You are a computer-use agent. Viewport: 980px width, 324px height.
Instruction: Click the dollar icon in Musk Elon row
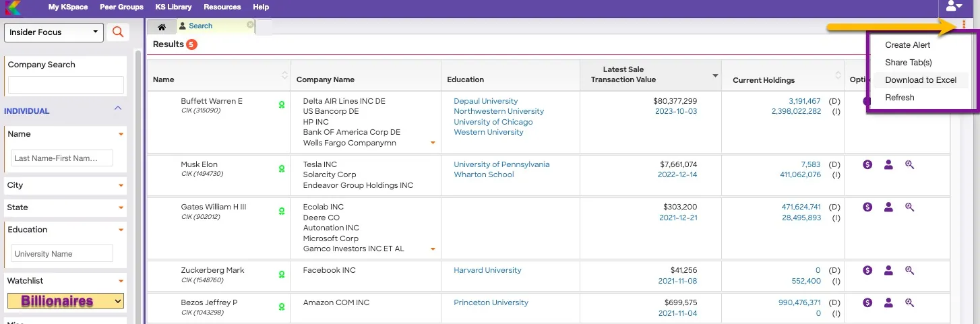[867, 164]
